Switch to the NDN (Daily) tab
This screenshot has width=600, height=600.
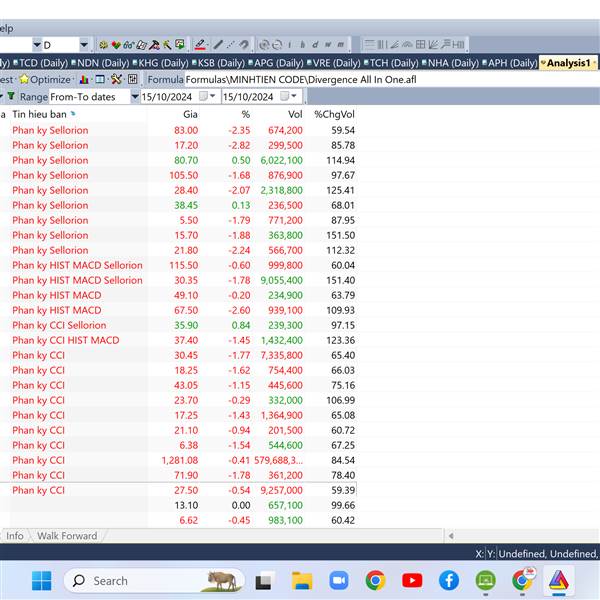pos(100,63)
